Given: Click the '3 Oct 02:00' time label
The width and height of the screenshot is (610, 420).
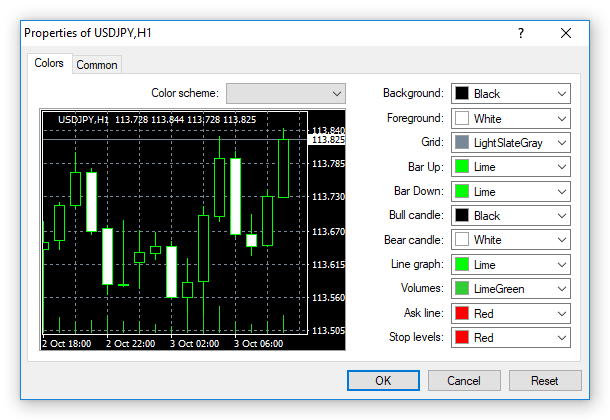Looking at the screenshot, I should click(195, 344).
